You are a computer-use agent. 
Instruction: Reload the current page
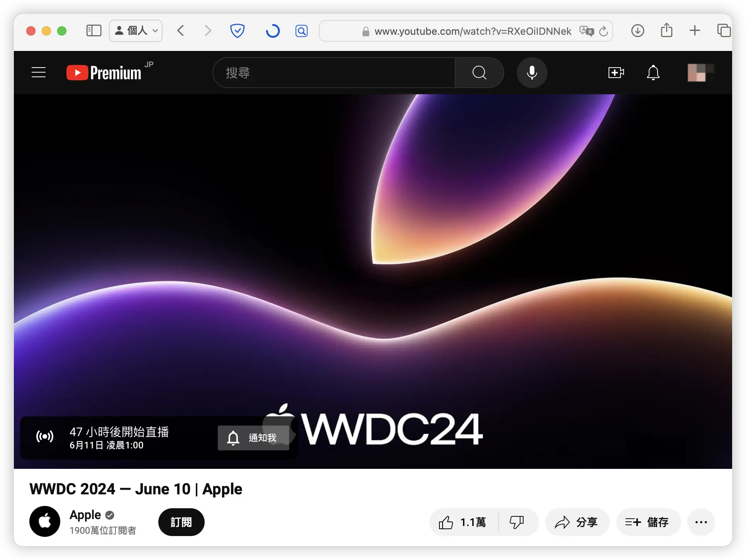tap(604, 31)
